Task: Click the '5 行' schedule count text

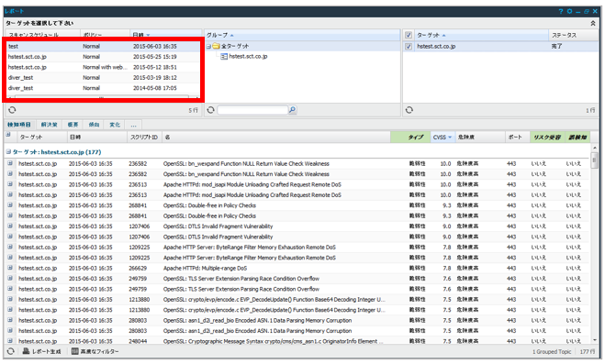Action: click(x=194, y=111)
